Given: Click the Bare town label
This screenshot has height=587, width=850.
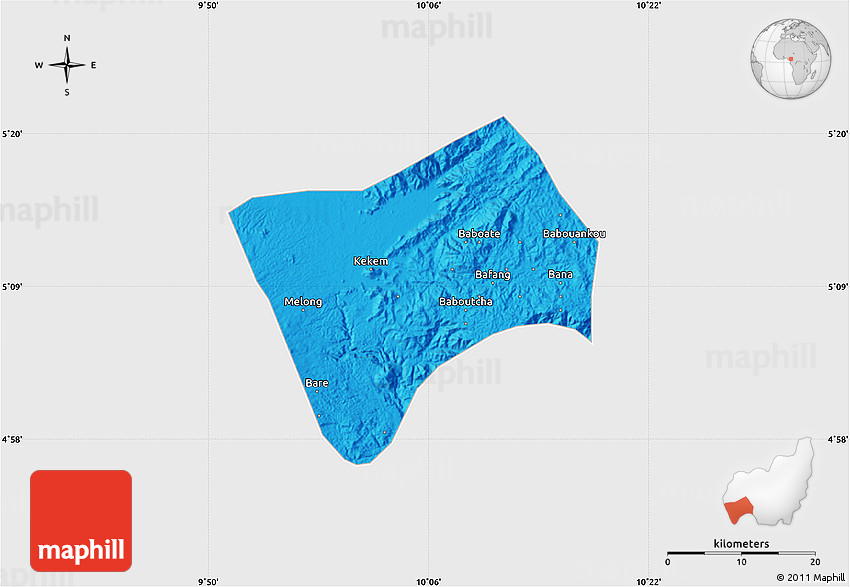Looking at the screenshot, I should [316, 383].
